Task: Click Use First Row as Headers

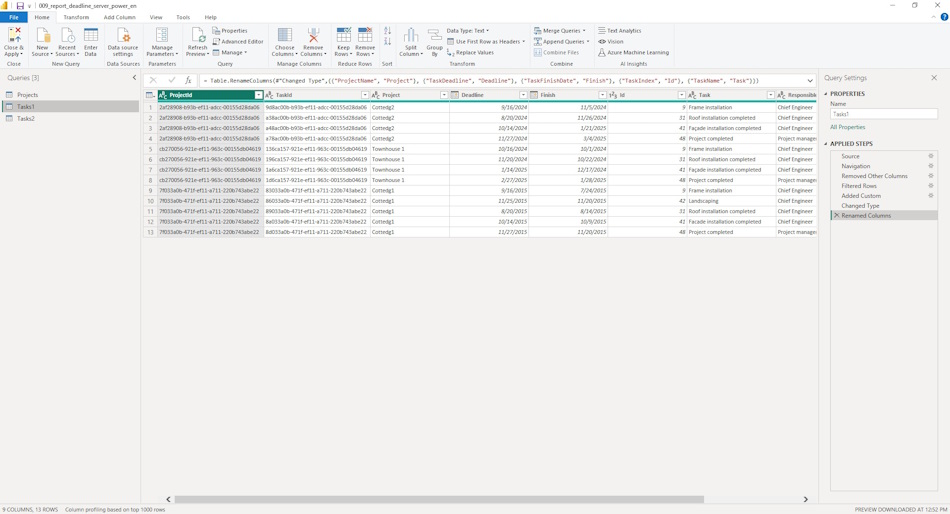Action: 486,42
